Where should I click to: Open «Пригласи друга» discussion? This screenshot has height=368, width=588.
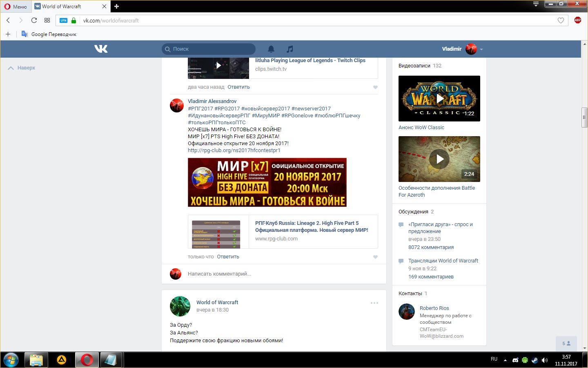(x=441, y=228)
